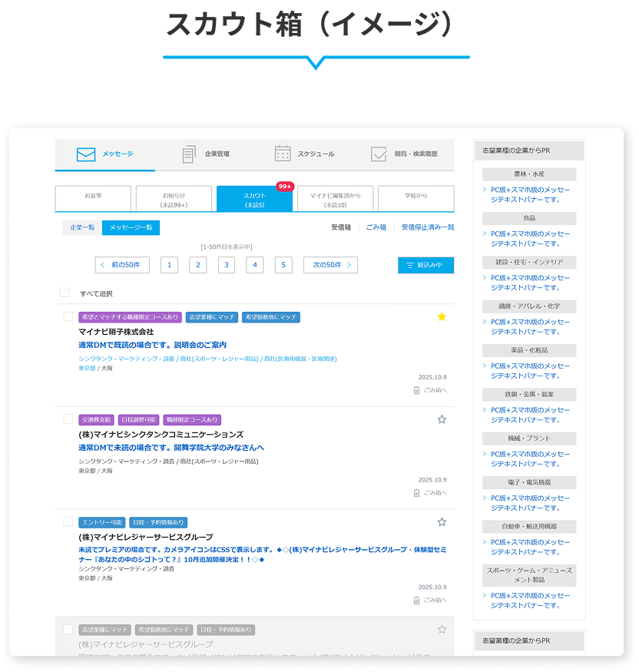Open the 食品 PC版 banner link
Viewport: 639px width, 672px height.
(x=530, y=239)
